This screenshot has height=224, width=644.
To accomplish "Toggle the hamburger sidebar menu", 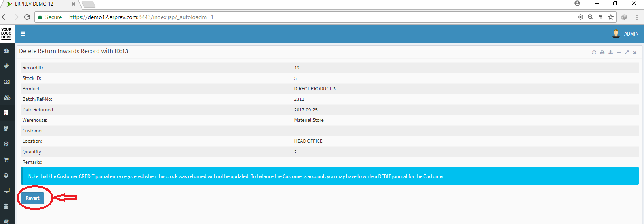I will (23, 34).
